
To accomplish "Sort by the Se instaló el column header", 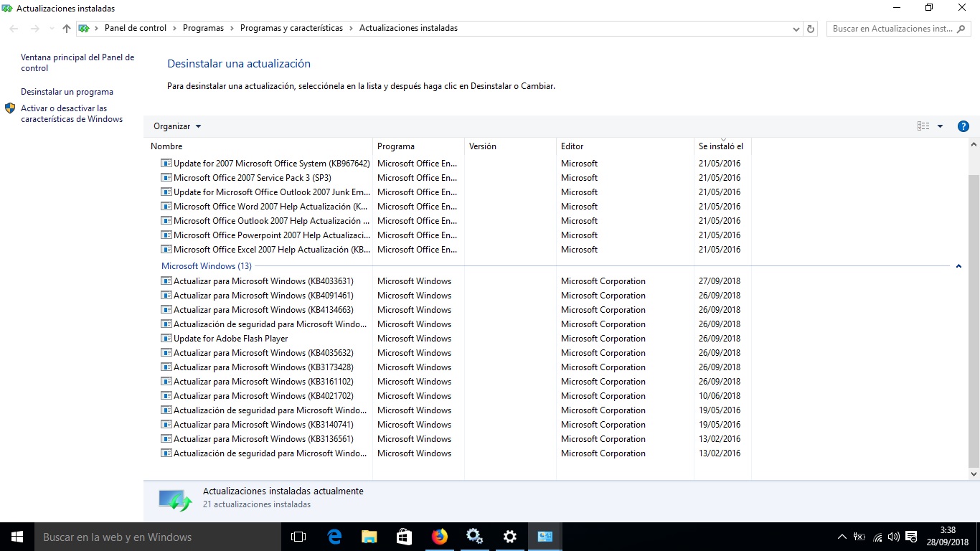I will 722,146.
